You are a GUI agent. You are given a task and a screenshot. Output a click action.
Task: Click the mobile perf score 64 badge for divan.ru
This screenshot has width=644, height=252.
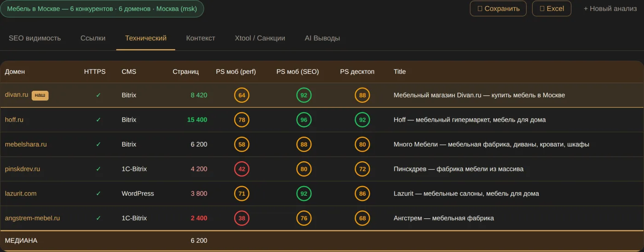(x=241, y=95)
